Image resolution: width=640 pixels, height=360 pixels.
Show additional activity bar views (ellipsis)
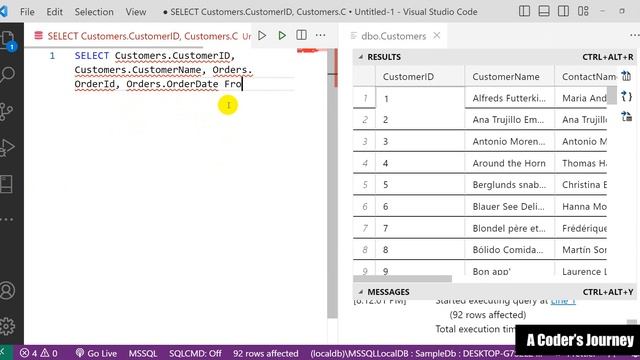click(x=7, y=220)
